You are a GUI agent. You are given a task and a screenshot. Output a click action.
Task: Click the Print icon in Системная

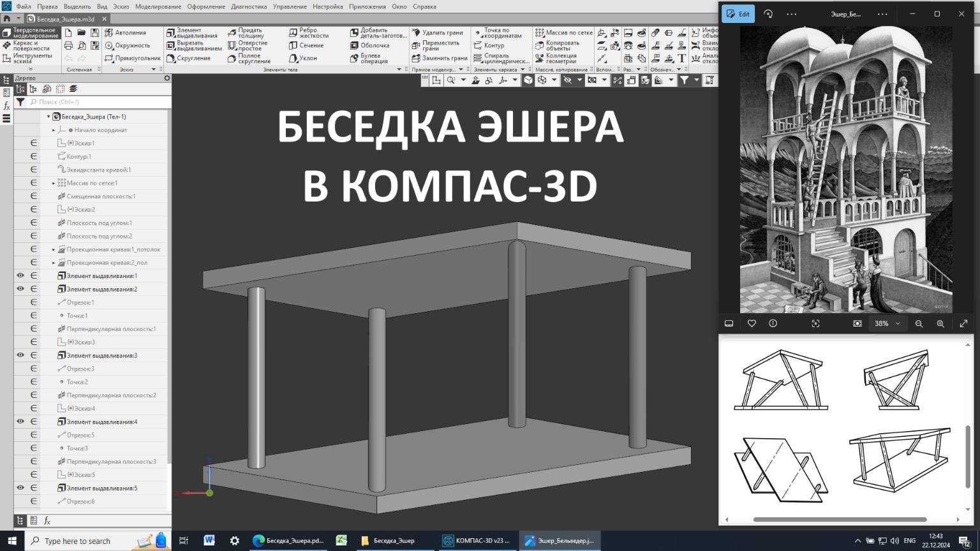click(69, 45)
